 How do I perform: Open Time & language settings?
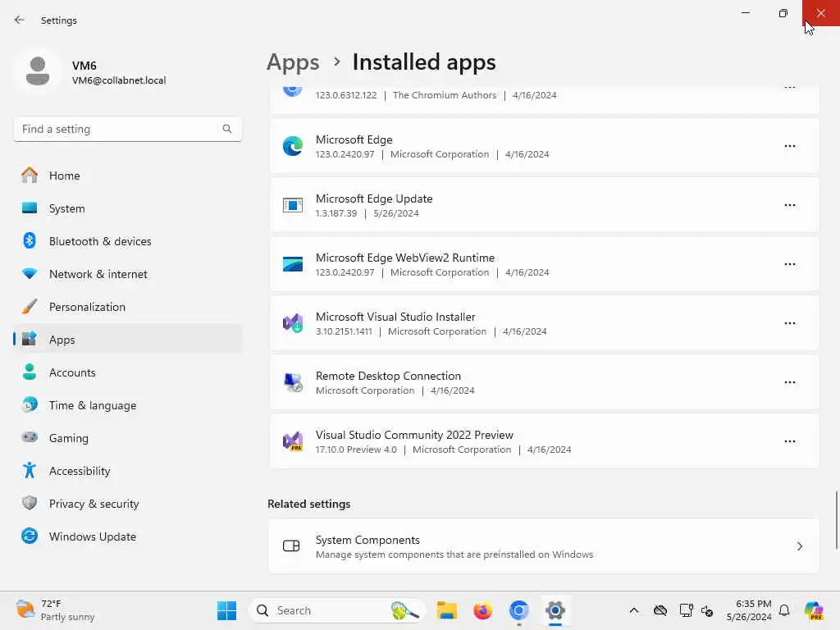(x=127, y=405)
